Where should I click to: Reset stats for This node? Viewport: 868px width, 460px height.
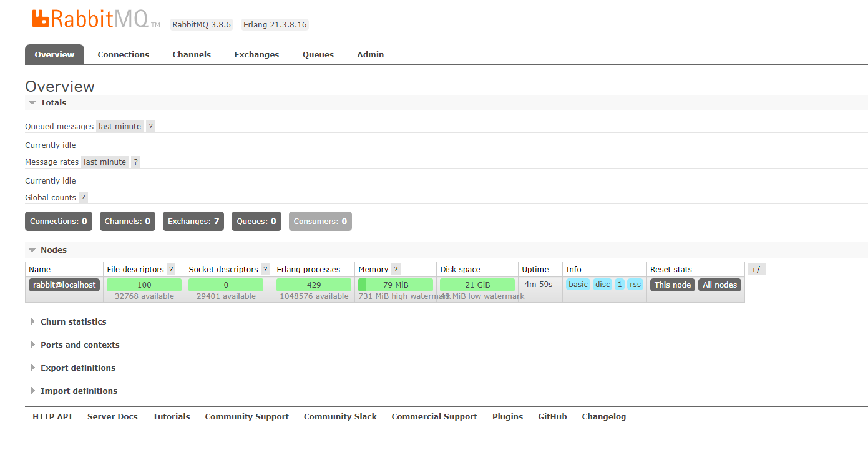click(673, 285)
